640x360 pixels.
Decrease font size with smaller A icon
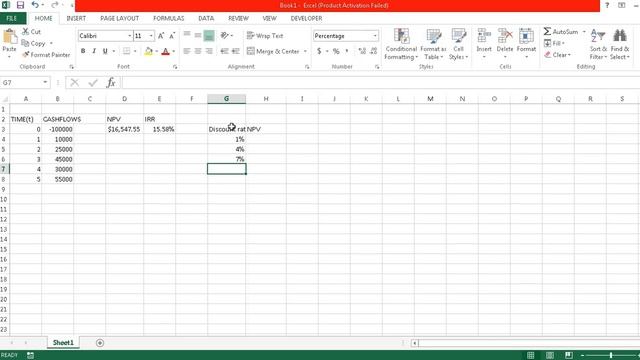click(x=172, y=36)
